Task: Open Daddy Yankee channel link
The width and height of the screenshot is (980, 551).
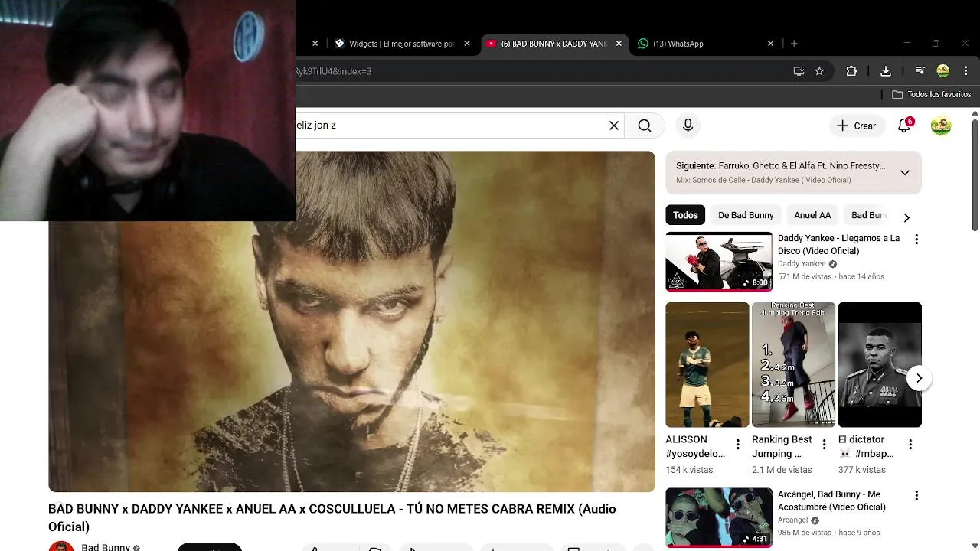Action: click(802, 264)
